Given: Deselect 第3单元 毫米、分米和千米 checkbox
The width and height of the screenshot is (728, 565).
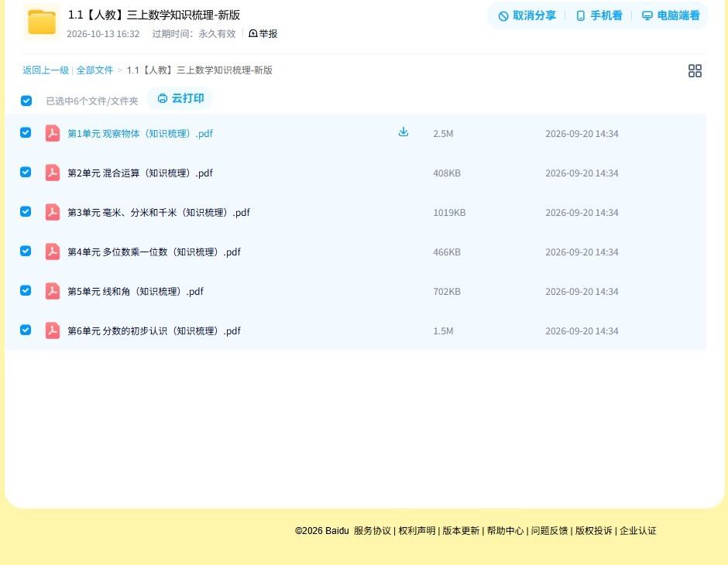Looking at the screenshot, I should point(26,211).
